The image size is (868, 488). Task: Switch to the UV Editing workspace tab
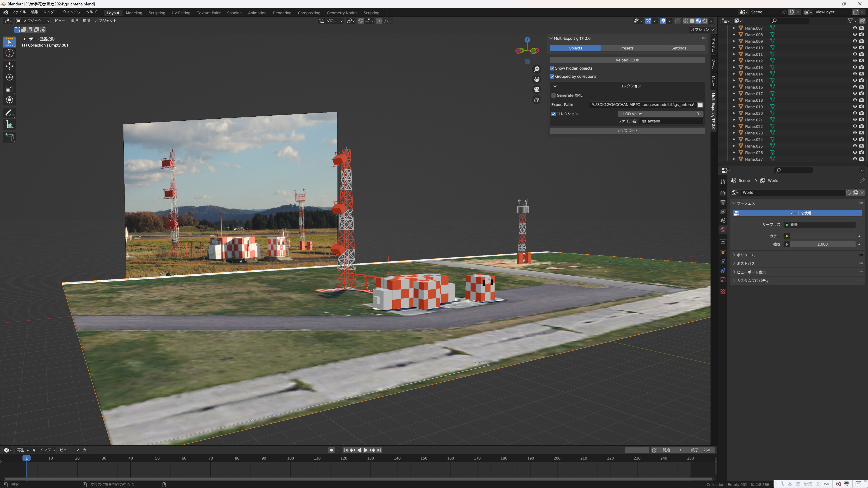(181, 13)
